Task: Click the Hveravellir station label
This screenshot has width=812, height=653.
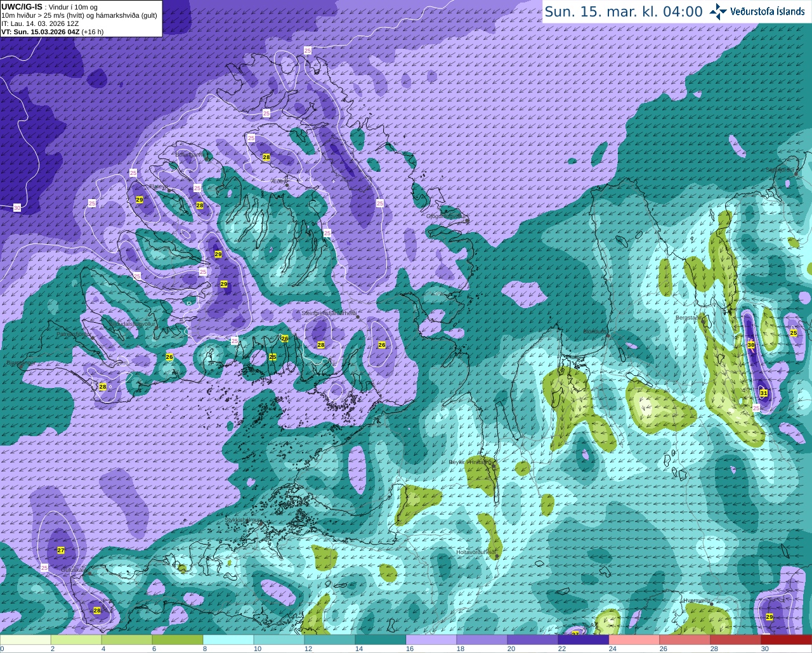Action: [696, 600]
